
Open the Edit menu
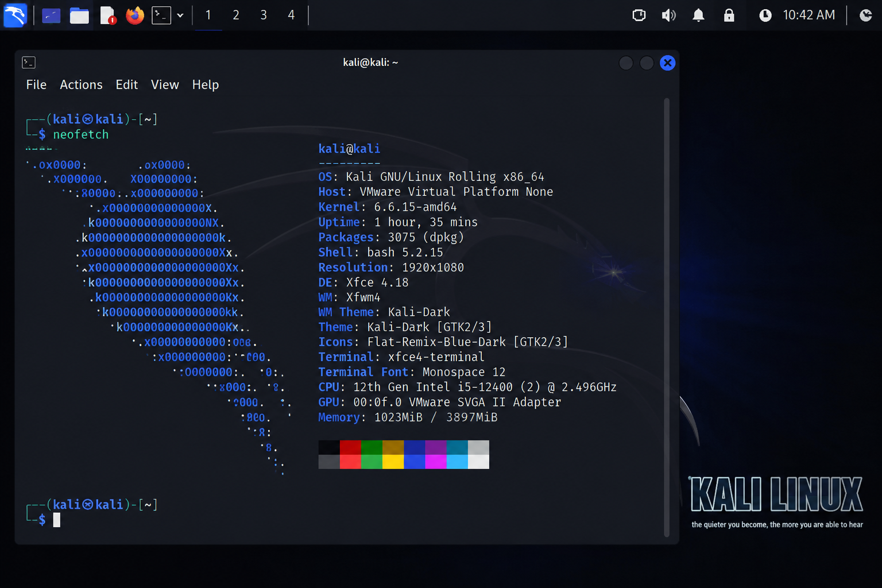127,85
